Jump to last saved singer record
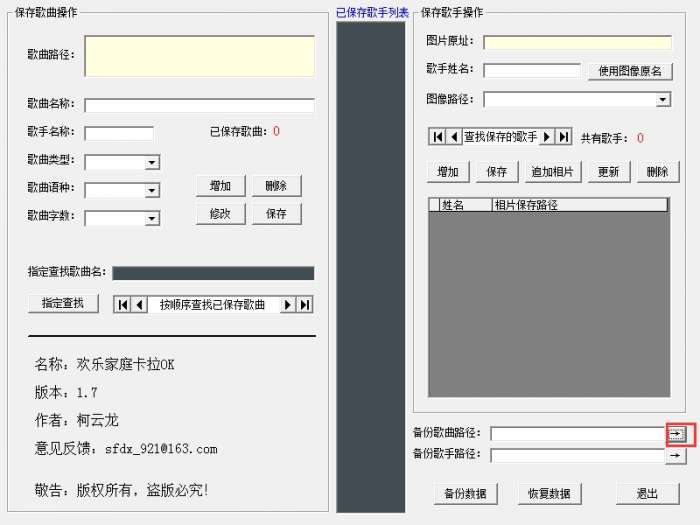Screen dimensions: 700x525 pos(563,137)
